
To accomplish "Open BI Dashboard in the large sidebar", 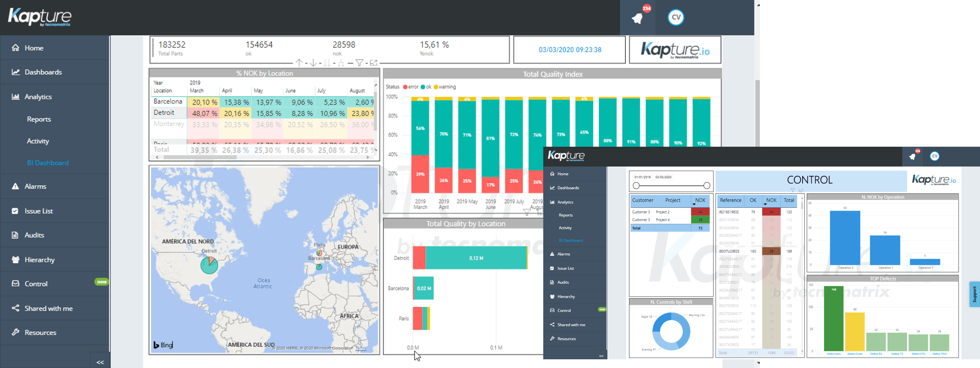I will click(48, 163).
